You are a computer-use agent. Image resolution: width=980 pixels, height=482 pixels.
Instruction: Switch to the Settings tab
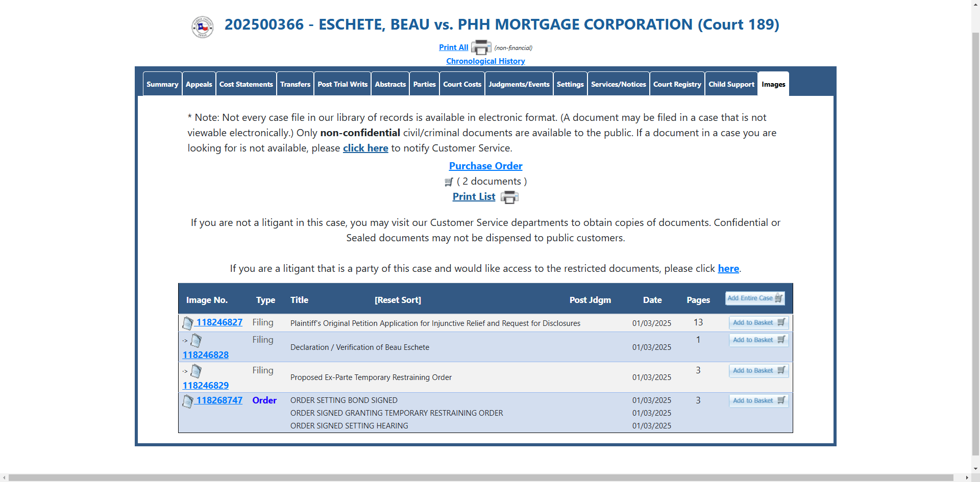[x=570, y=84]
